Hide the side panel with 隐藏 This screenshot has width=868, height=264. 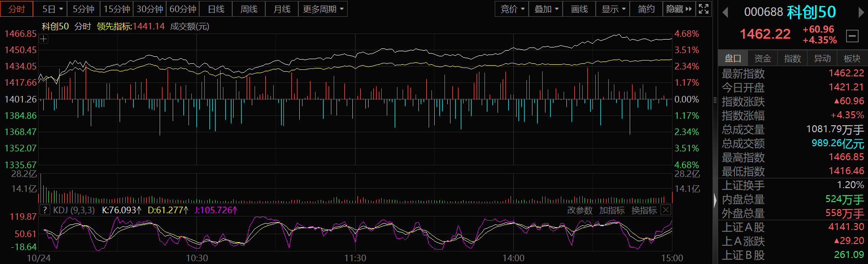click(679, 9)
